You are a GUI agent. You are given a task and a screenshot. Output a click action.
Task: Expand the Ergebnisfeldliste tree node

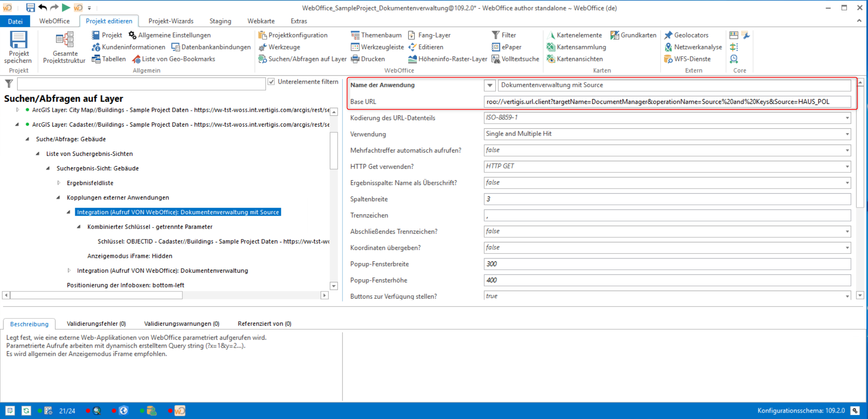click(x=59, y=183)
